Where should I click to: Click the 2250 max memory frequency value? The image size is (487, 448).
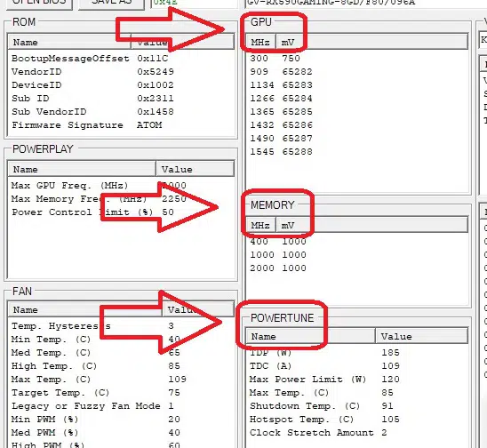coord(174,199)
